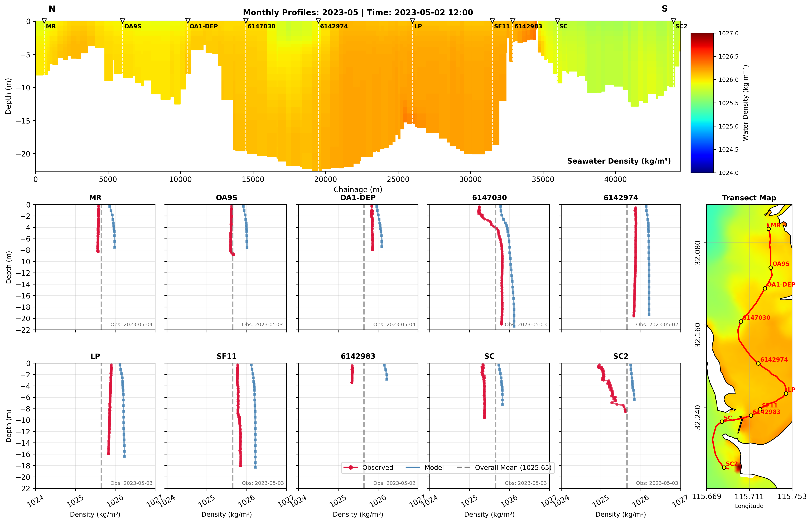
Task: Click the Seawater Density annotation text
Action: click(x=619, y=161)
